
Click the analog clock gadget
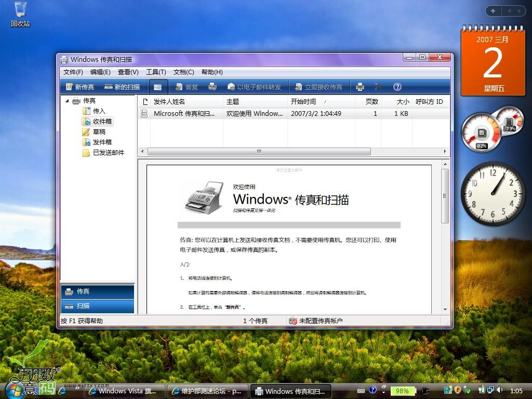coord(493,193)
